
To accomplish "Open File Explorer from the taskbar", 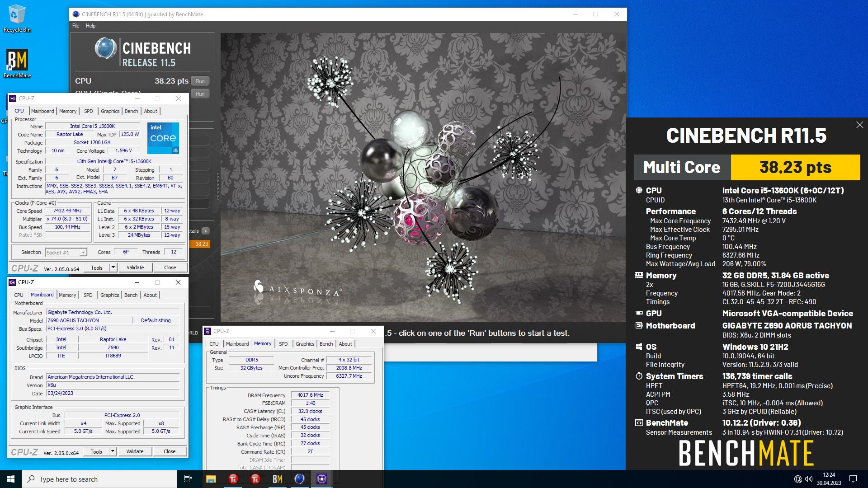I will 211,479.
